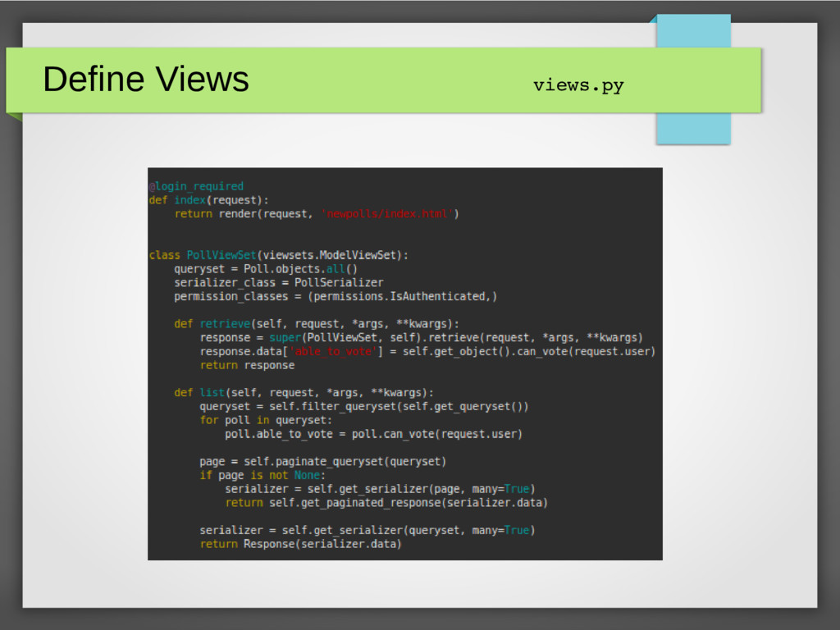Click the 'def retrieve(self, request' line
Image resolution: width=840 pixels, height=630 pixels.
click(317, 324)
